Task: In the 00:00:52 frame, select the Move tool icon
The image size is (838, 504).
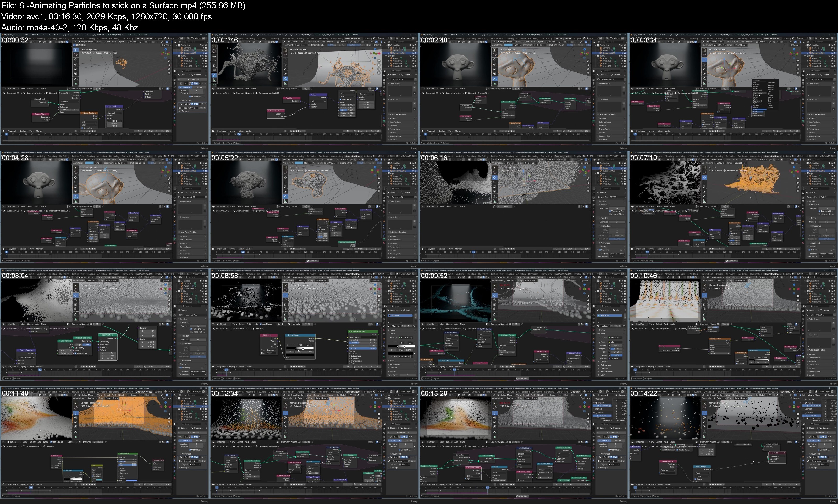Action: pos(76,60)
